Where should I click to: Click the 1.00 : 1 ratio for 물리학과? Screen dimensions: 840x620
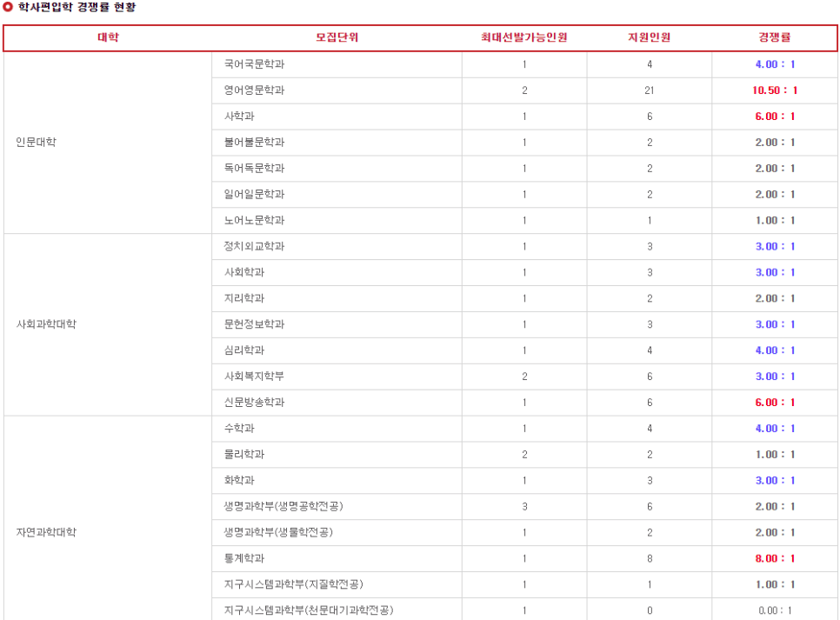click(775, 455)
